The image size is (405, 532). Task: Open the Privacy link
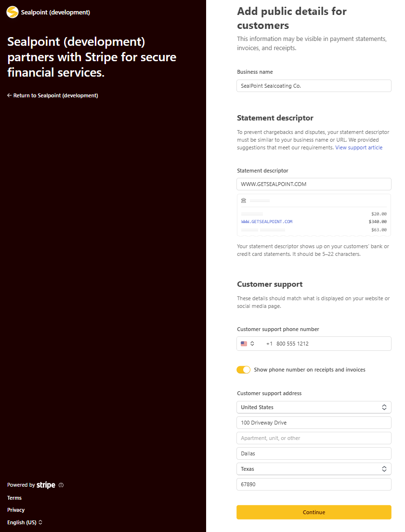[16, 510]
